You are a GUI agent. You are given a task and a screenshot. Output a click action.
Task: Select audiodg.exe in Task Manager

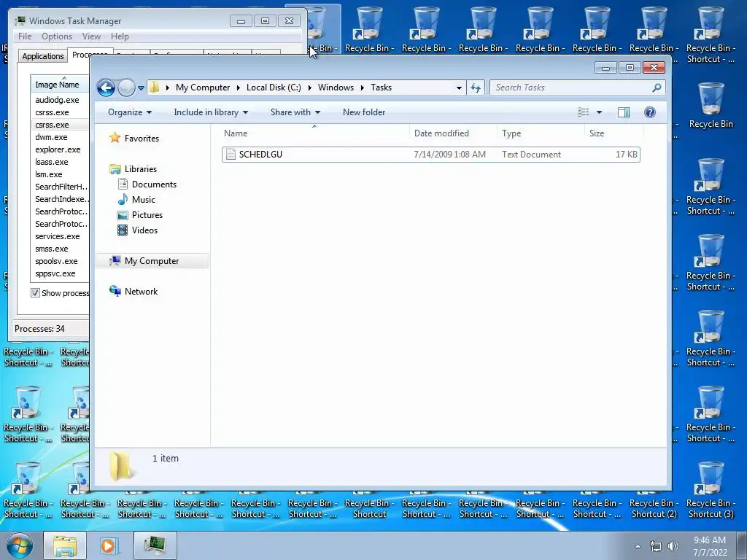pos(57,100)
